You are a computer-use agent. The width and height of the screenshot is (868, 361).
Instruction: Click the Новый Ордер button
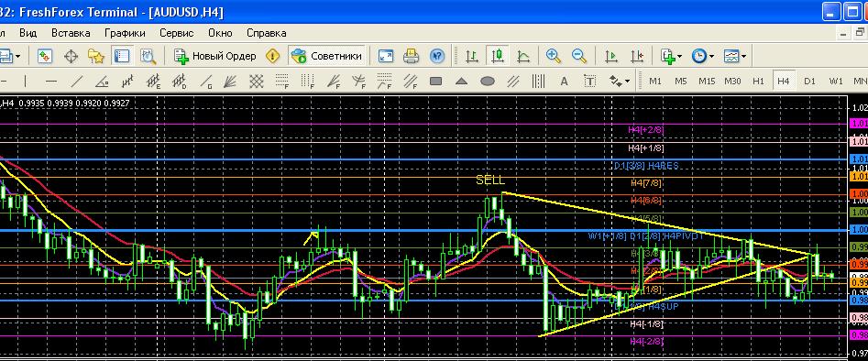point(215,56)
